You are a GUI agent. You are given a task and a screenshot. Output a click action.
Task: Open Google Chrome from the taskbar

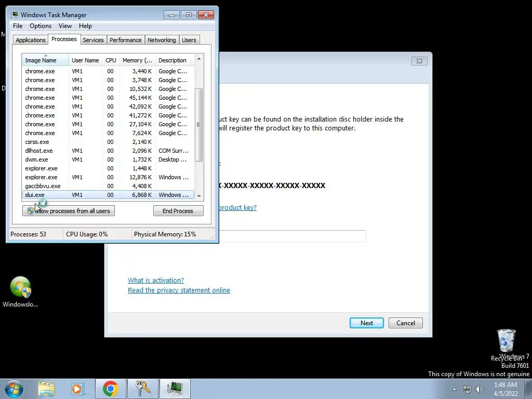(110, 389)
